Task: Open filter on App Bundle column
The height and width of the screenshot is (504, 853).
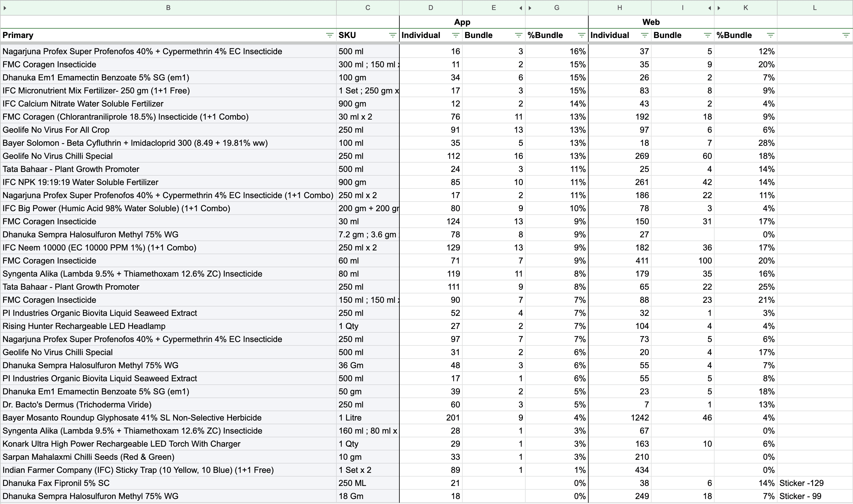Action: click(x=518, y=35)
